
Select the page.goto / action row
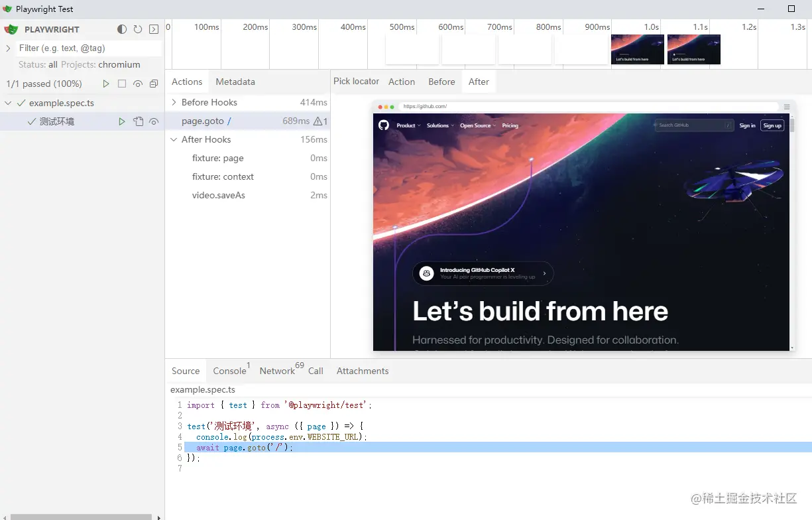point(247,121)
